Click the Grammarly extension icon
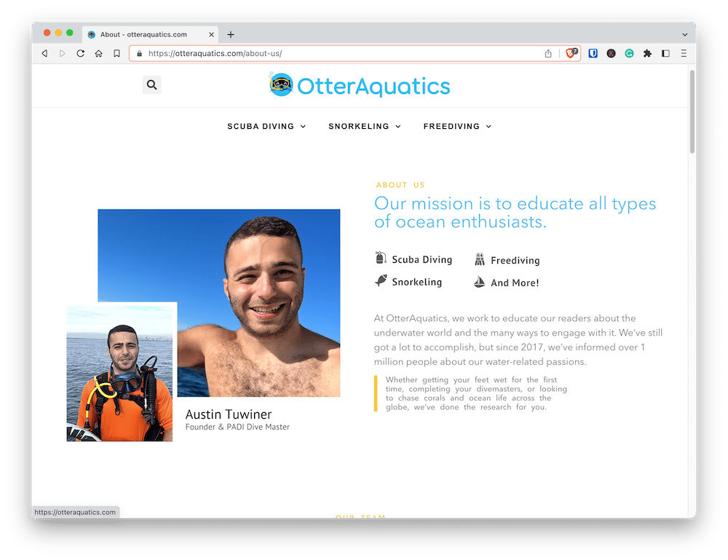The width and height of the screenshot is (728, 560). (629, 53)
